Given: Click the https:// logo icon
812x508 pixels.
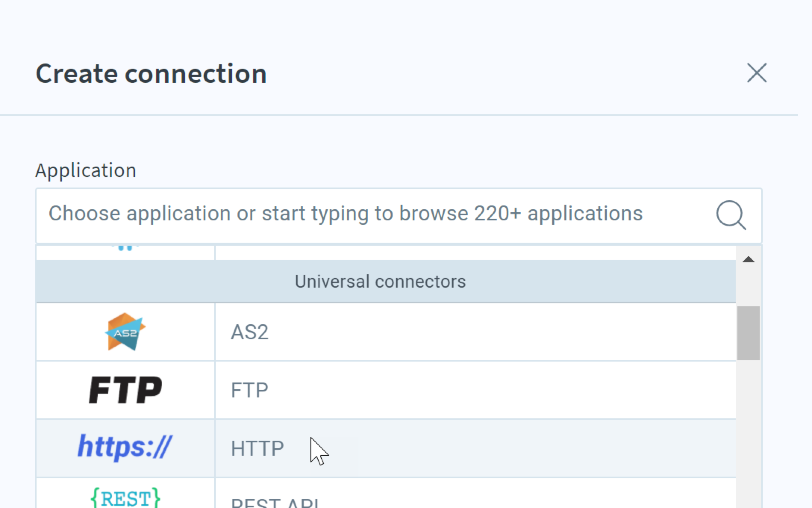Looking at the screenshot, I should (x=125, y=447).
